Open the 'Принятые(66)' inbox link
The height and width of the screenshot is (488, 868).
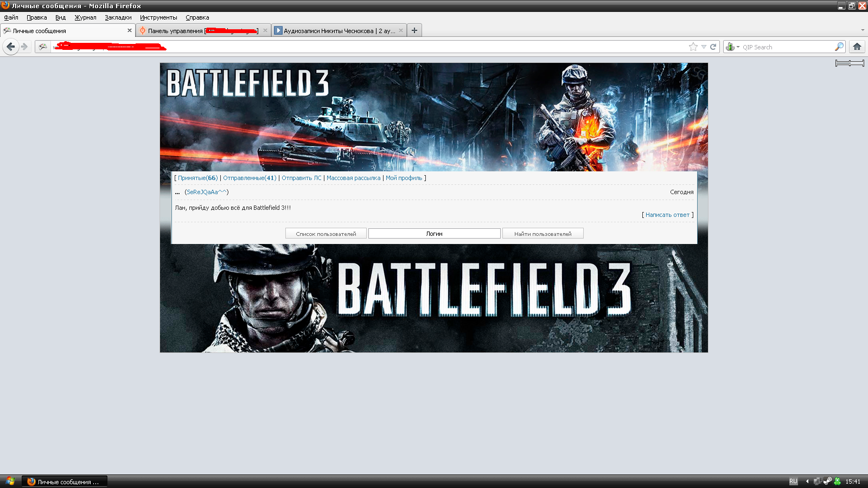pyautogui.click(x=197, y=178)
